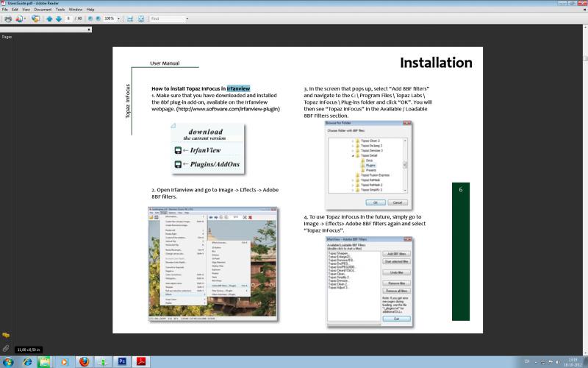Screen dimensions: 588x368
Task: Launch Internet Explorer from taskbar
Action: [x=27, y=362]
